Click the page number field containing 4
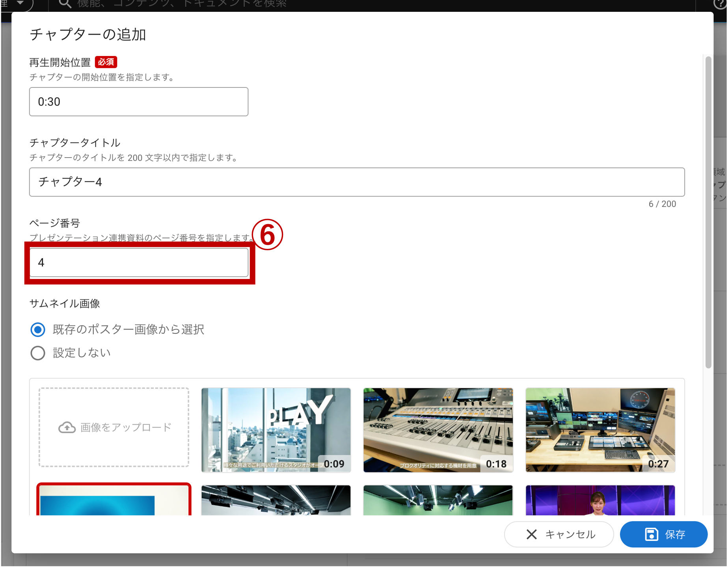728x567 pixels. pos(139,262)
